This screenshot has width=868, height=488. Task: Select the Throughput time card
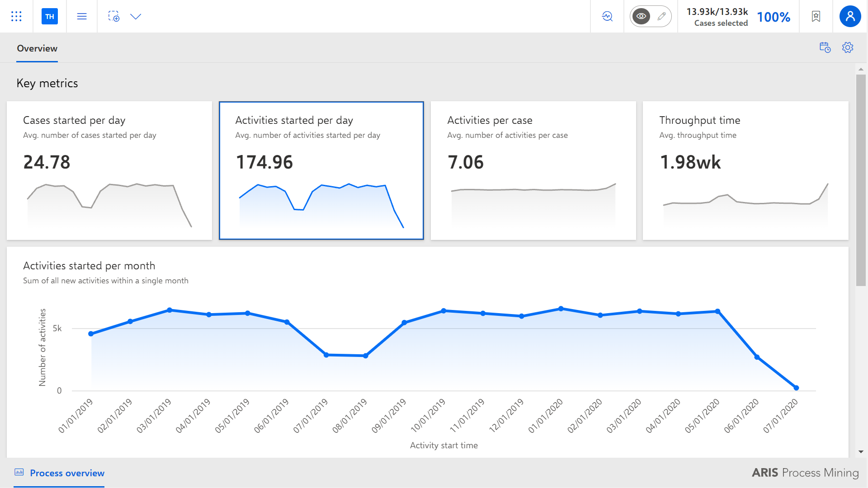coord(745,170)
